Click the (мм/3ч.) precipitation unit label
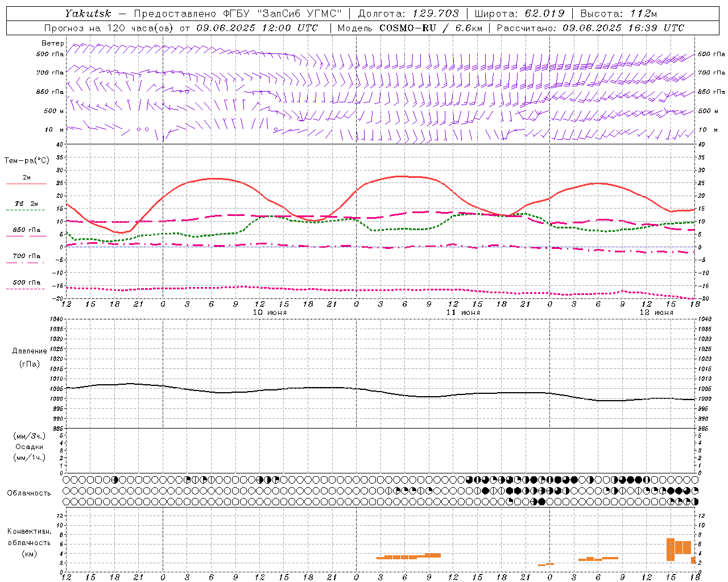This screenshot has height=582, width=728. coord(30,436)
